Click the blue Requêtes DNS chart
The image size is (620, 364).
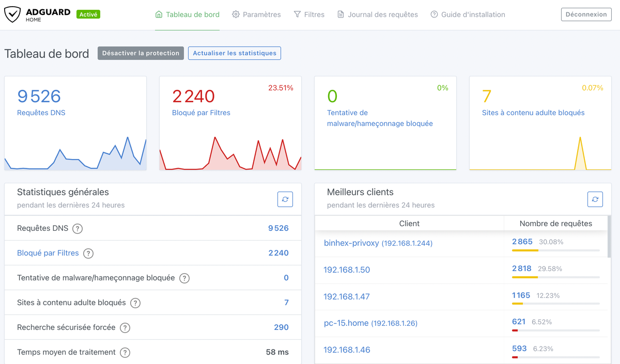point(75,153)
